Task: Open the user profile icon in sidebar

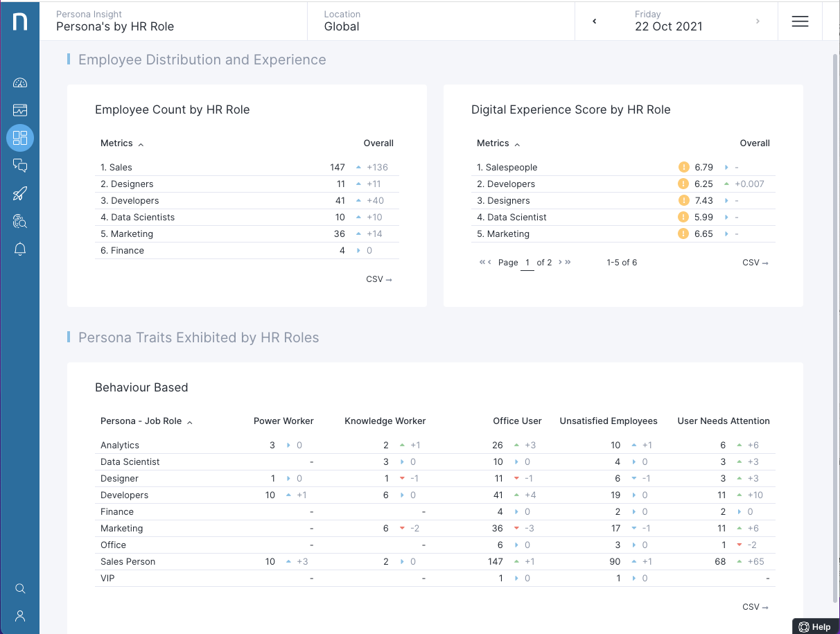Action: pos(20,615)
